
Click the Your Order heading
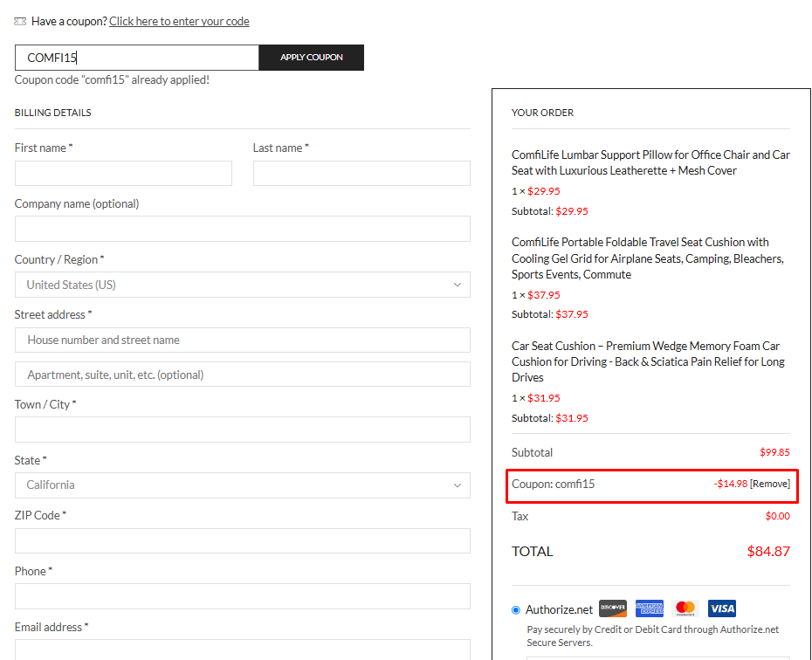coord(543,113)
